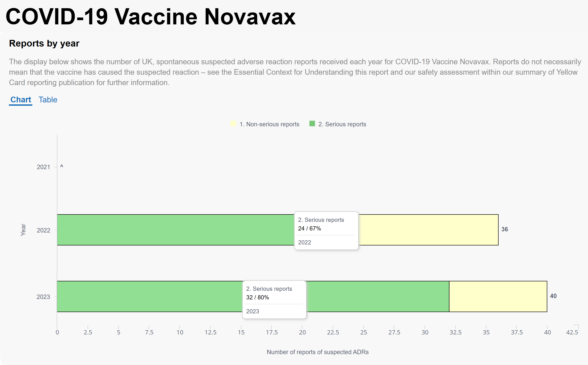Switch to the Table tab
The width and height of the screenshot is (588, 365).
(x=48, y=100)
